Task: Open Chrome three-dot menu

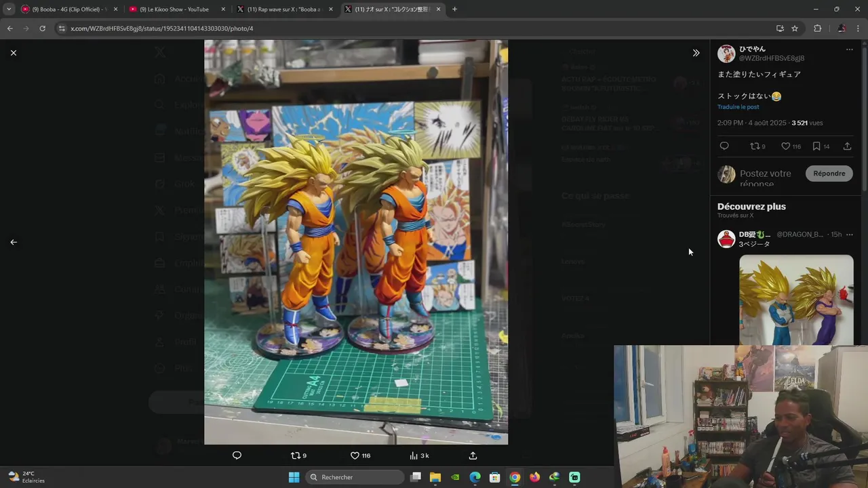Action: click(x=859, y=28)
